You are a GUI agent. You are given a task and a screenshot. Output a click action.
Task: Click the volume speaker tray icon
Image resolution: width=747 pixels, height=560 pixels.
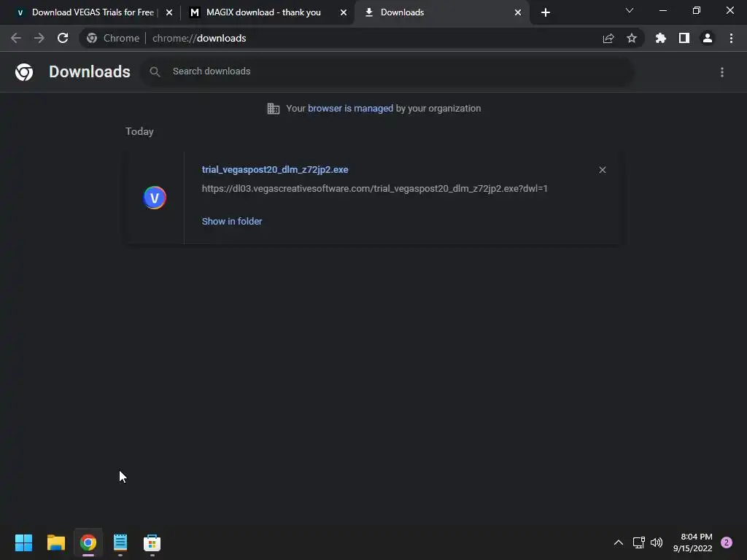pos(657,542)
